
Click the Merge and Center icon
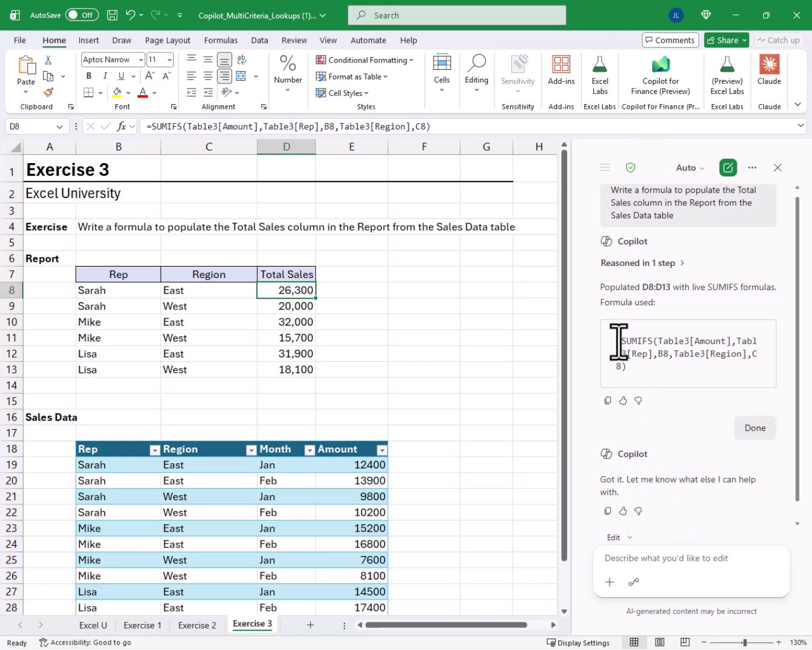tap(241, 76)
